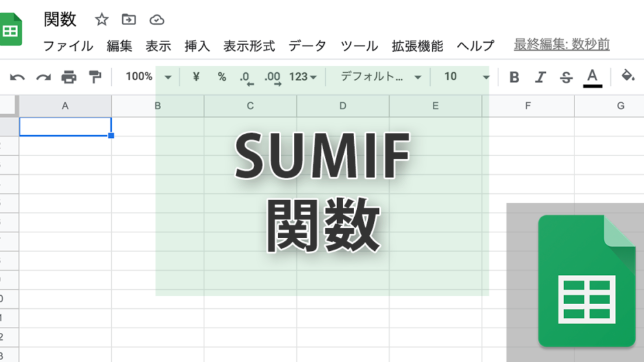The width and height of the screenshot is (644, 362).
Task: Open the 表示 menu
Action: click(x=158, y=46)
